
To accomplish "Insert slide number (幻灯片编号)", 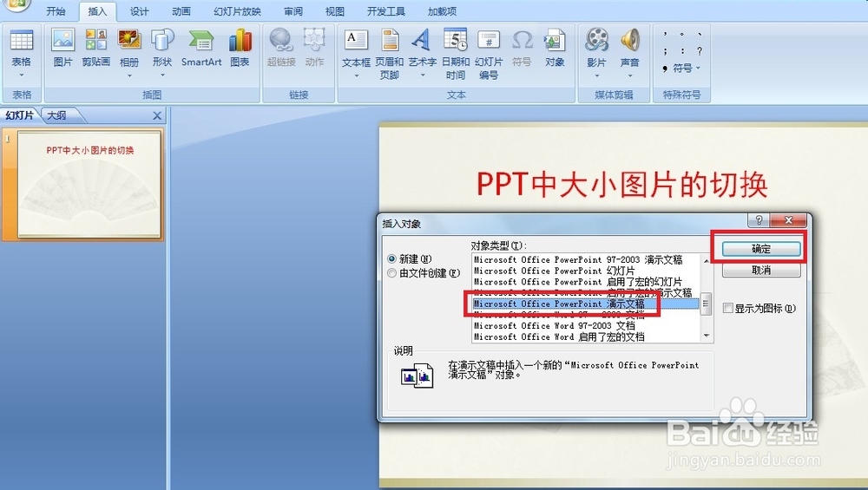I will (488, 54).
